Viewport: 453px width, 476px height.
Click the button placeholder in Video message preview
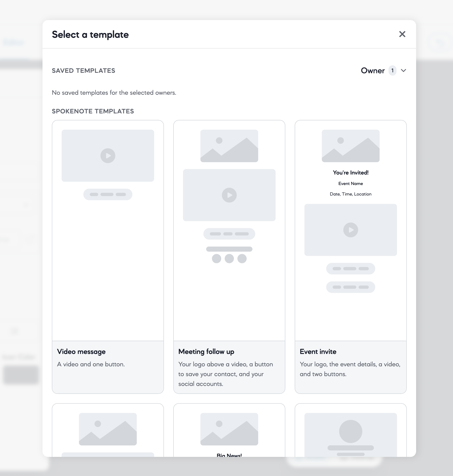pyautogui.click(x=108, y=194)
